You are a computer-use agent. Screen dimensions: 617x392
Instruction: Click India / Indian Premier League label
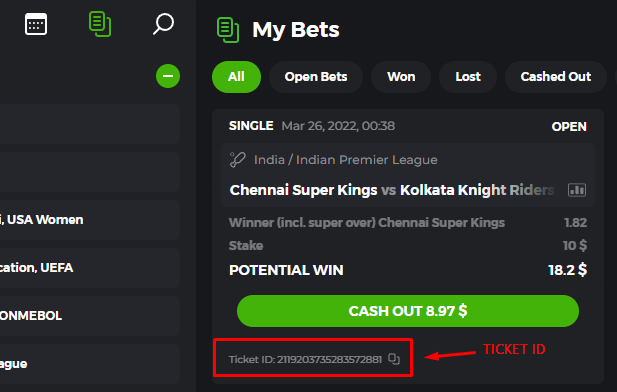[x=345, y=160]
